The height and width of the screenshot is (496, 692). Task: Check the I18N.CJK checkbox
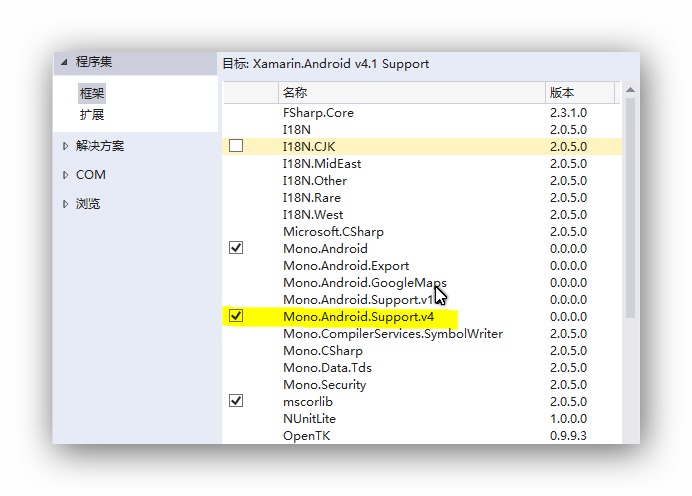pyautogui.click(x=236, y=146)
